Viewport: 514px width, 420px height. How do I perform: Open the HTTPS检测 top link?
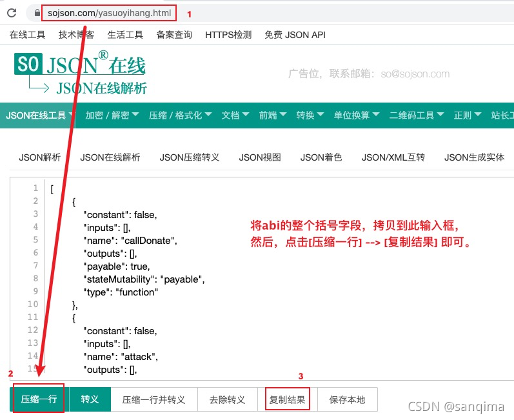tap(228, 35)
